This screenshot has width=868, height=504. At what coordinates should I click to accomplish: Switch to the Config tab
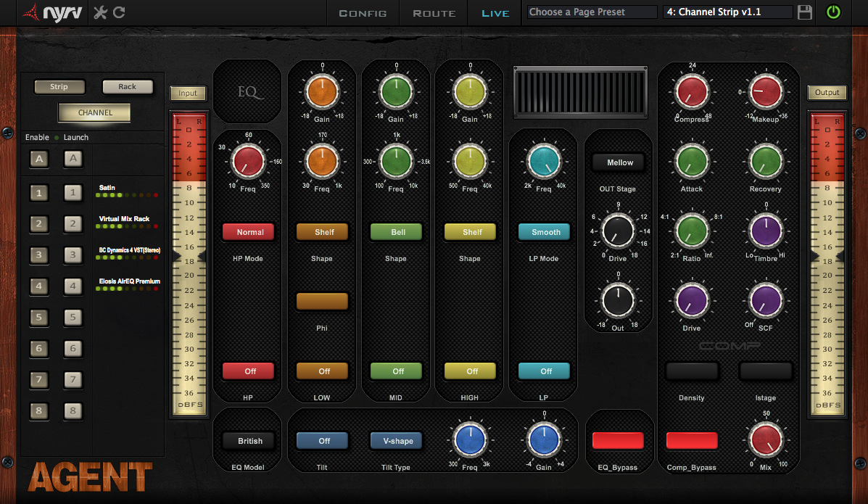[363, 13]
